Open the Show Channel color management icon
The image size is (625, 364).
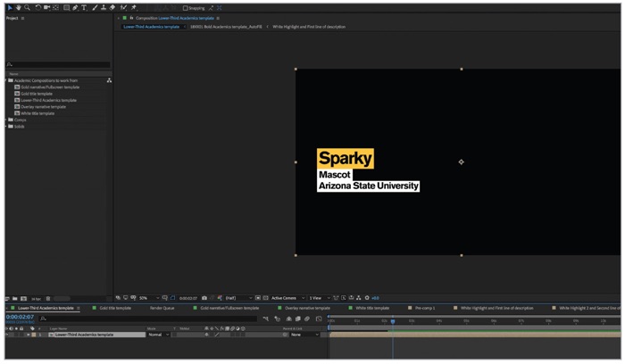[x=220, y=298]
